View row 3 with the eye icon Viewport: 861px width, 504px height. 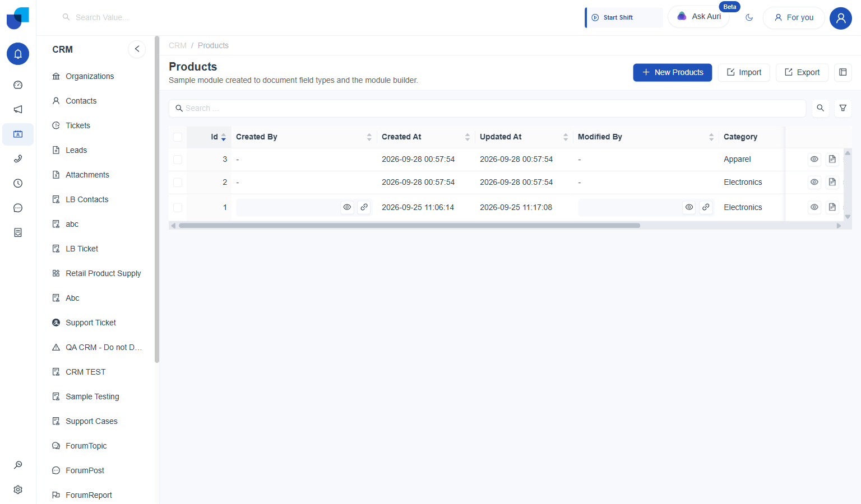814,159
